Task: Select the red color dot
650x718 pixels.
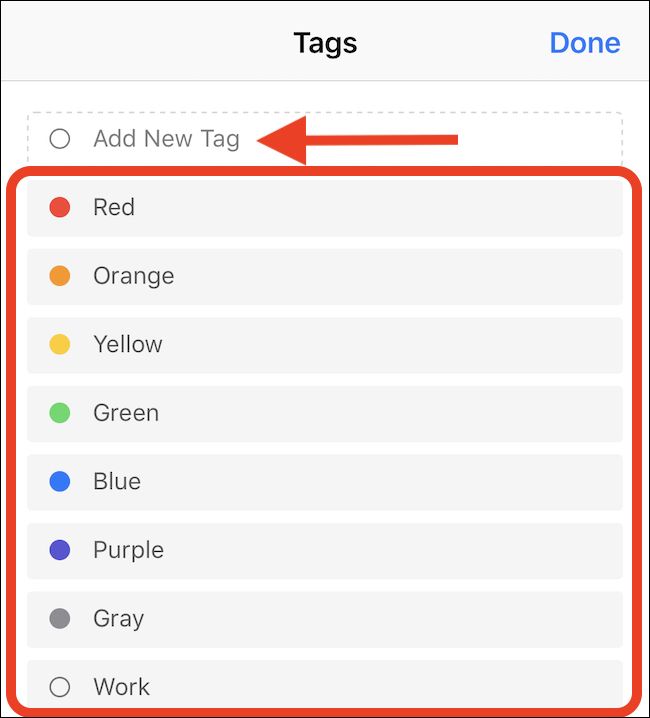Action: click(60, 207)
